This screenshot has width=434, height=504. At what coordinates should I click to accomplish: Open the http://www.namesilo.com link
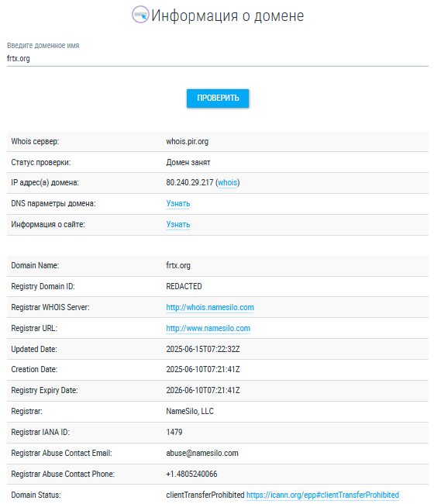(x=208, y=328)
